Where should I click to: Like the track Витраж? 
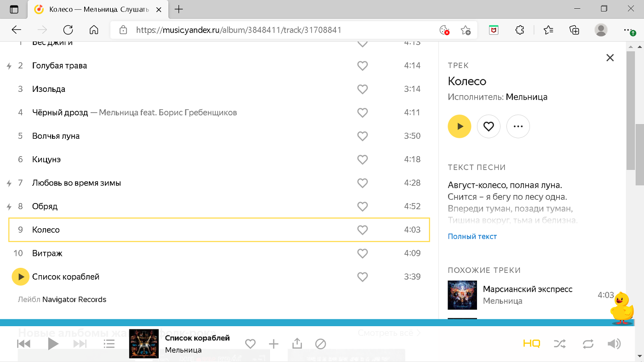coord(362,253)
